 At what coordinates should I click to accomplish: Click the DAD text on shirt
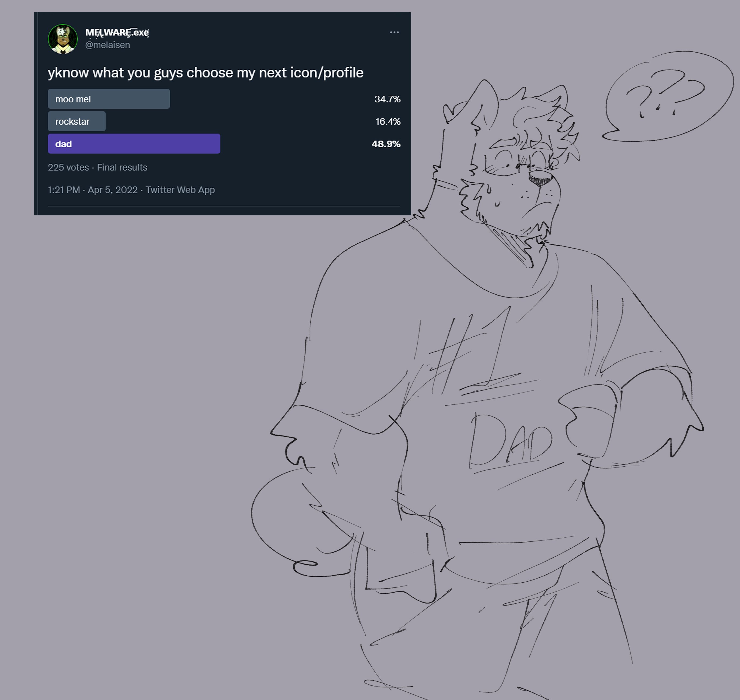511,440
